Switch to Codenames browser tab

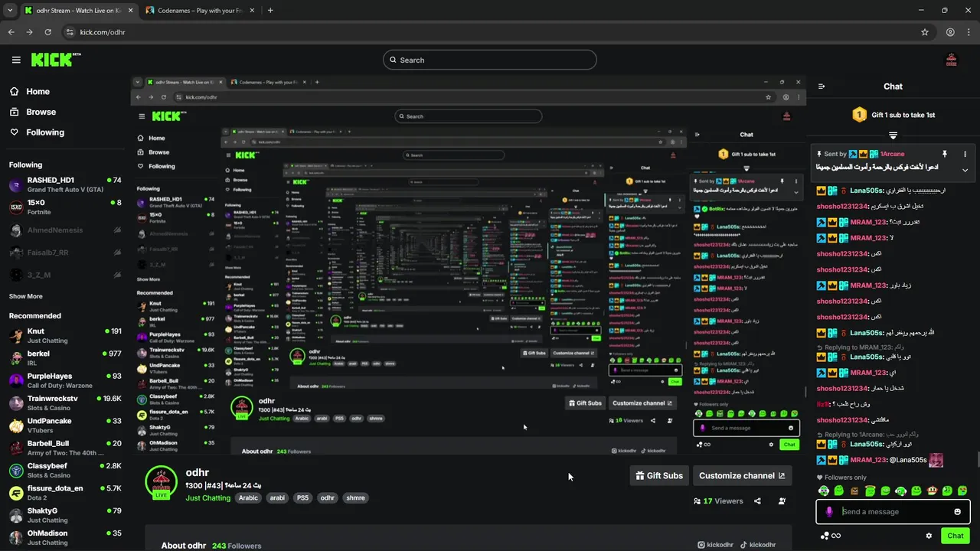pos(199,11)
